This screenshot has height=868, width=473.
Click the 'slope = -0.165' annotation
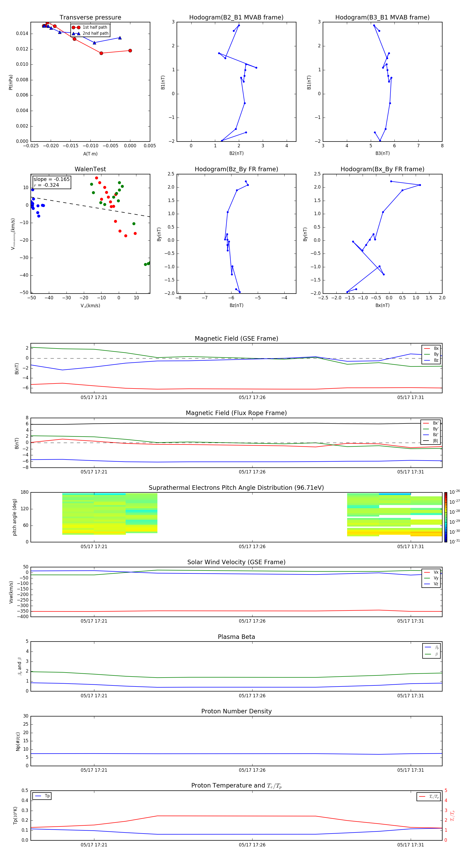pyautogui.click(x=52, y=179)
